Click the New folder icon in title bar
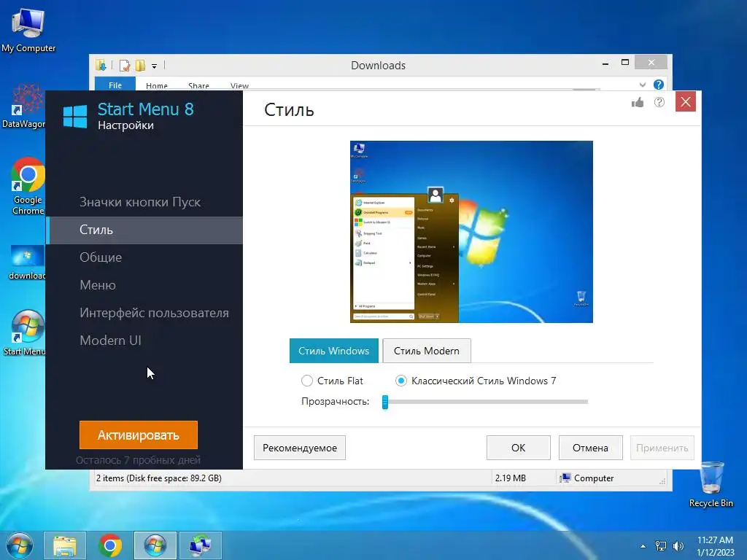This screenshot has width=747, height=560. [140, 65]
